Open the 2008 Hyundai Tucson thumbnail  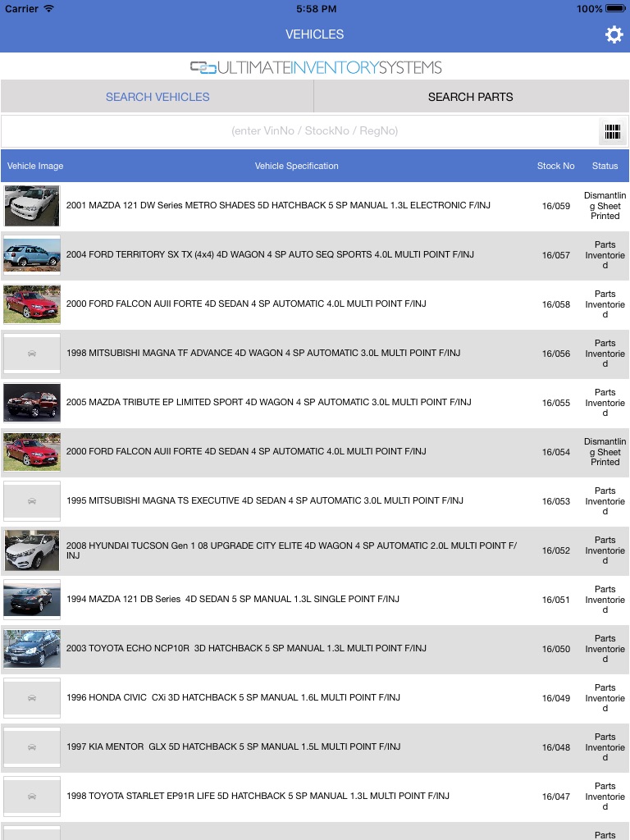(x=32, y=550)
